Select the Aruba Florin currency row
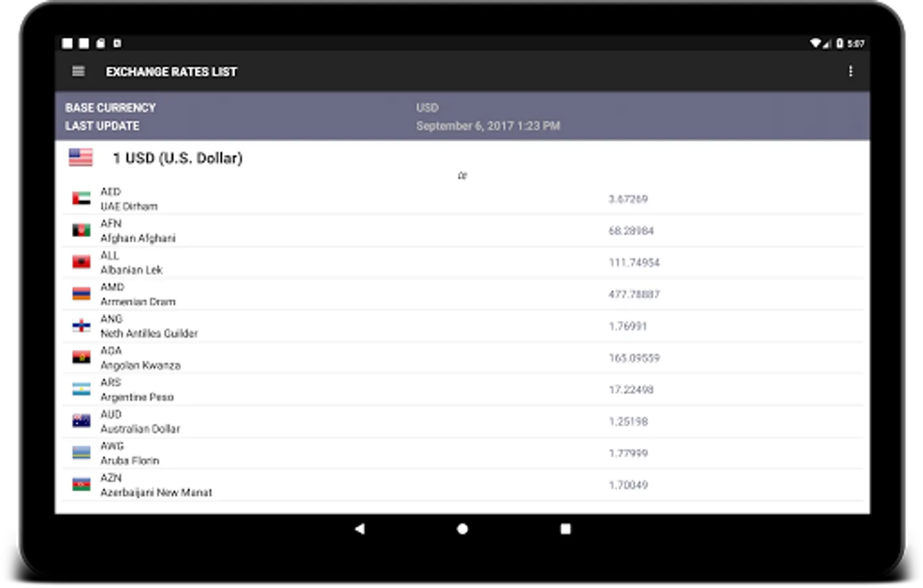 coord(462,453)
